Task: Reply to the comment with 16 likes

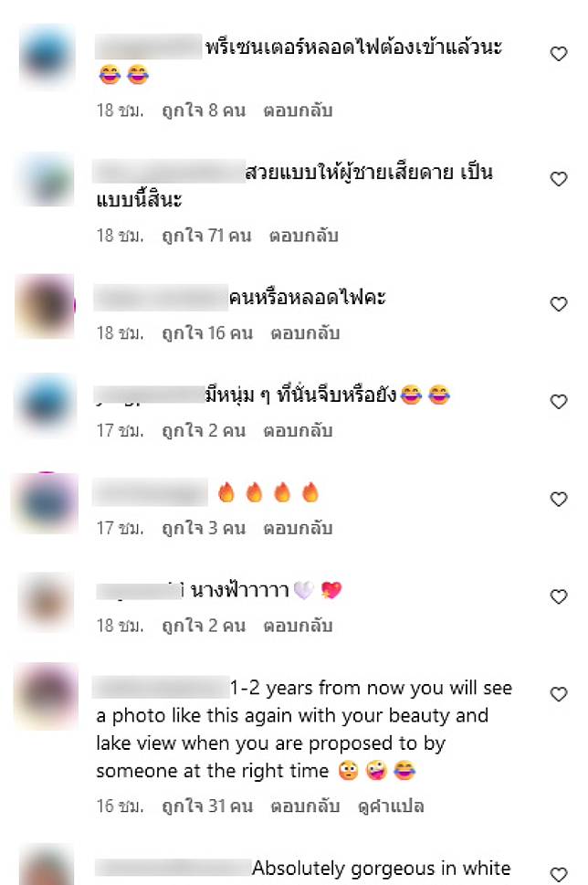Action: coord(305,333)
